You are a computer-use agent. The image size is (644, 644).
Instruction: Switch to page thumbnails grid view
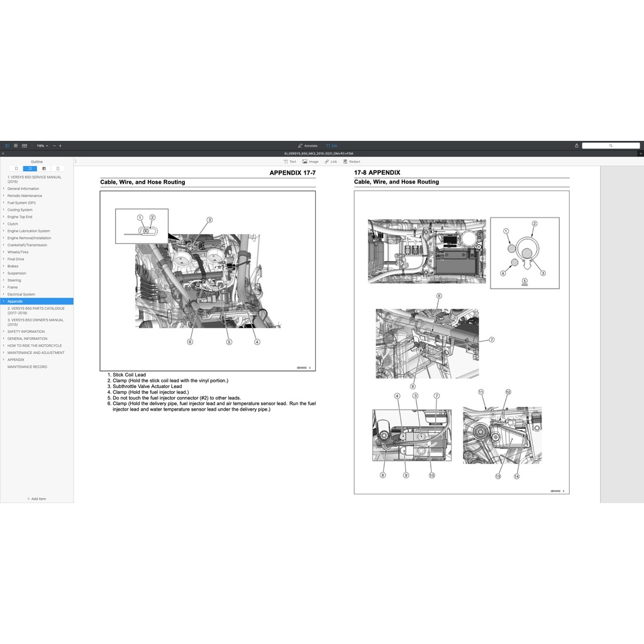16,145
